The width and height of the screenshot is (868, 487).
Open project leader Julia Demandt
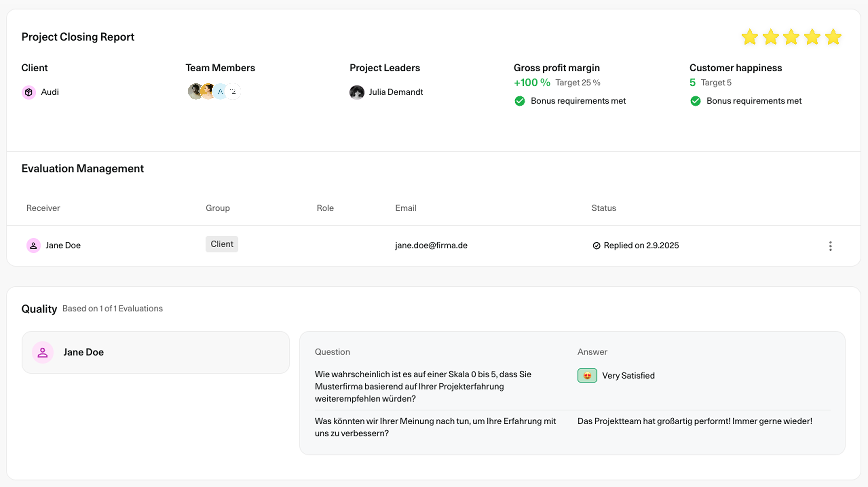coord(396,92)
